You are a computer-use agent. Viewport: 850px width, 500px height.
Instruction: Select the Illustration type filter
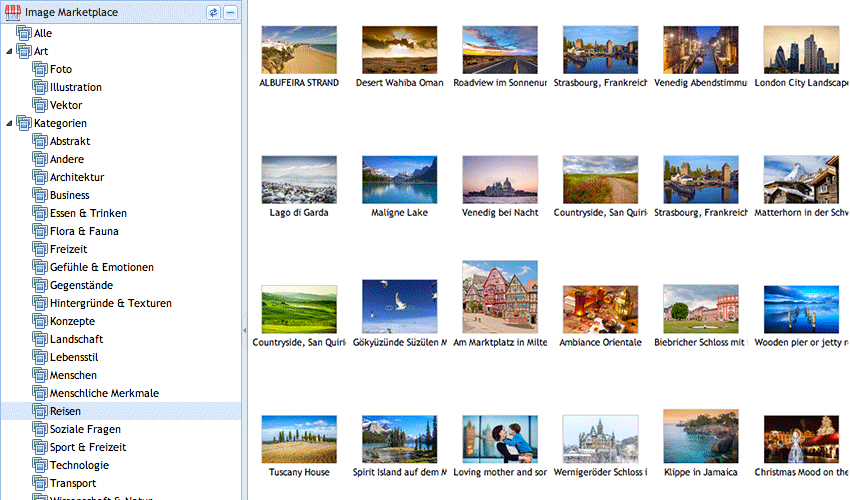(x=75, y=87)
